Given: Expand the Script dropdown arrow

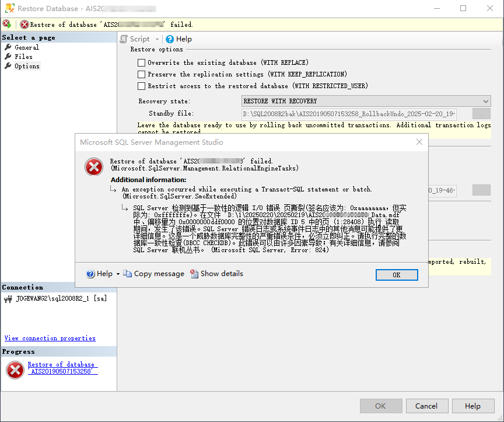Looking at the screenshot, I should (157, 39).
